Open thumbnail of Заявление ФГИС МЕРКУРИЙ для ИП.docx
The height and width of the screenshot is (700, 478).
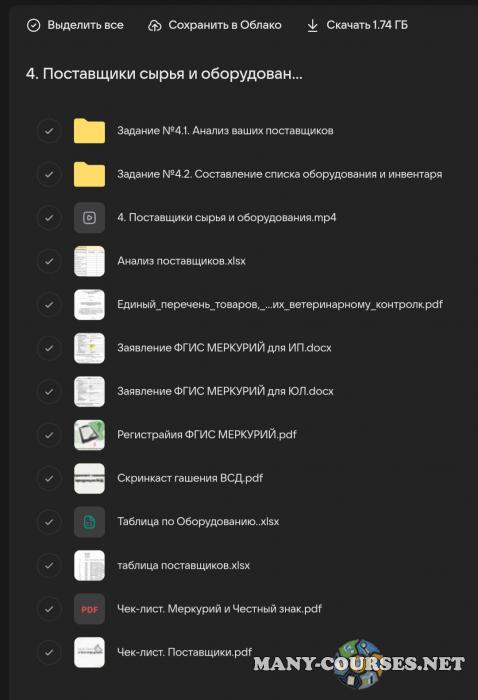pyautogui.click(x=89, y=348)
